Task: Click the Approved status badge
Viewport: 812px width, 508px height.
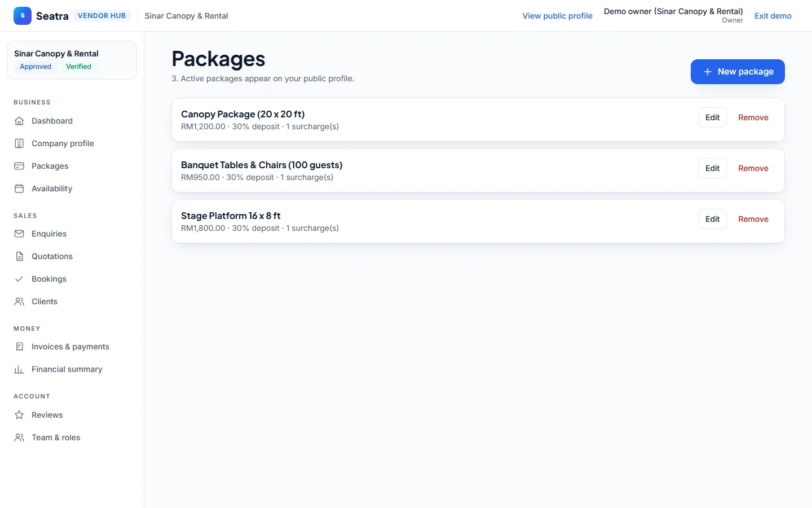Action: point(36,67)
